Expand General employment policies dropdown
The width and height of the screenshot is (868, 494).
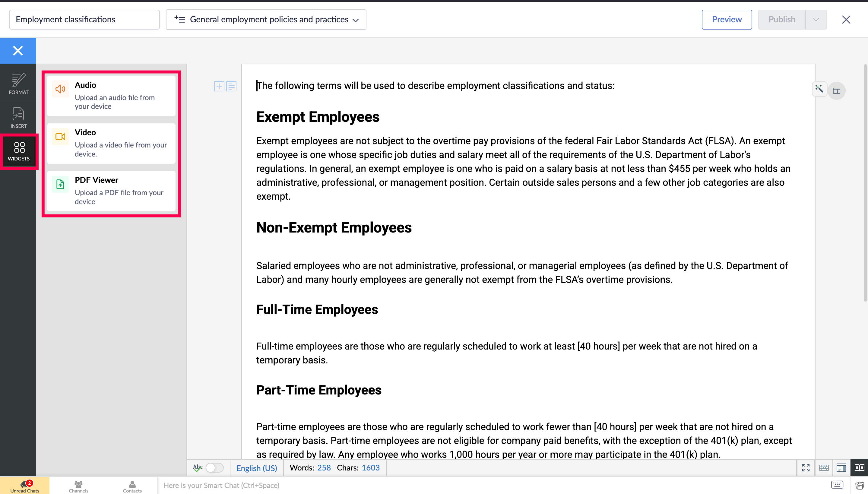point(266,20)
